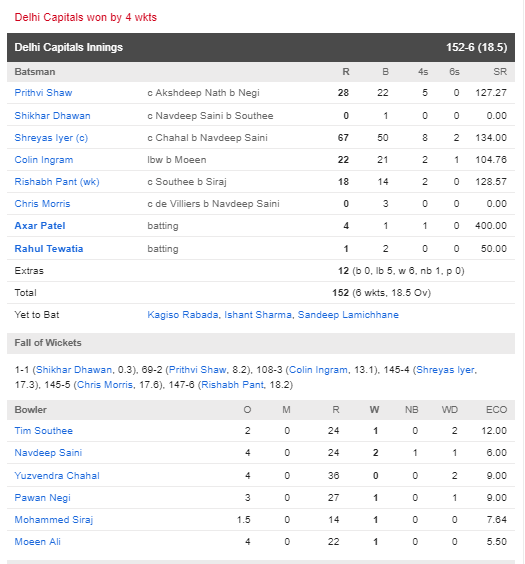The width and height of the screenshot is (525, 564).
Task: Click Tim Southee bowler link
Action: 44,431
